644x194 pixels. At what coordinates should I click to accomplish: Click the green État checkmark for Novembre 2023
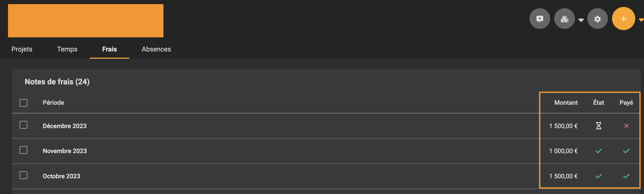pos(599,151)
